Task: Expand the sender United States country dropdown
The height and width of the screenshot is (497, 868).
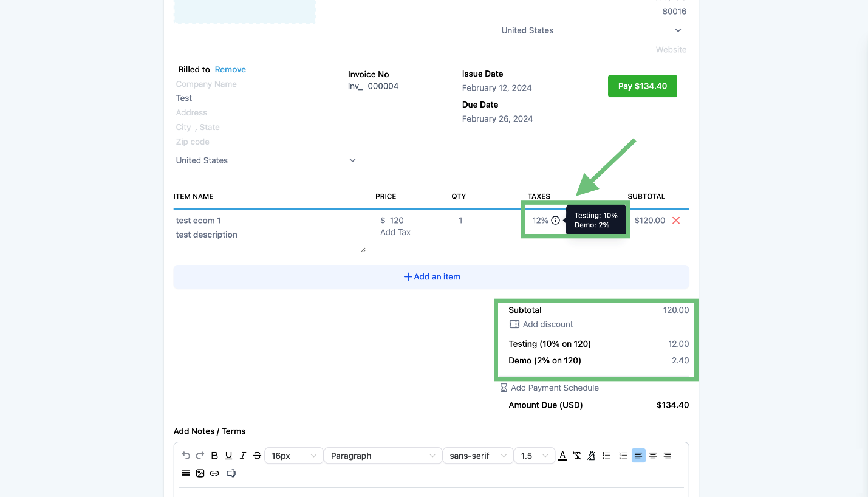Action: pos(592,30)
